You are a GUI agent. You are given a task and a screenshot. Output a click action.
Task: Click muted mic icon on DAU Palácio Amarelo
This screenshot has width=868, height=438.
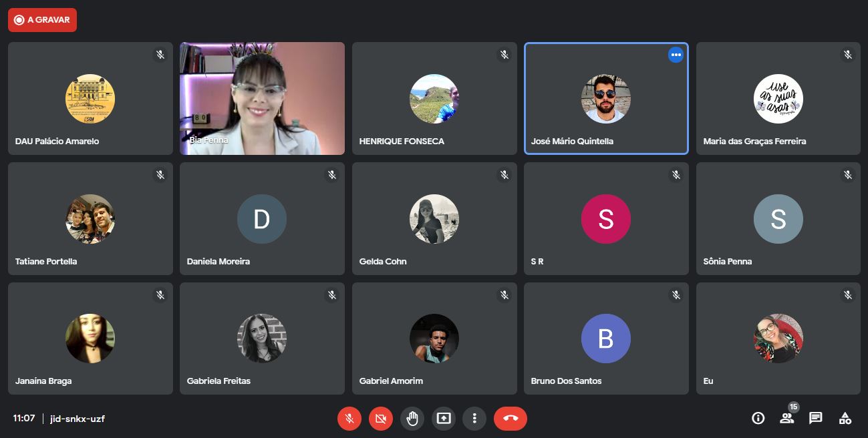tap(160, 55)
